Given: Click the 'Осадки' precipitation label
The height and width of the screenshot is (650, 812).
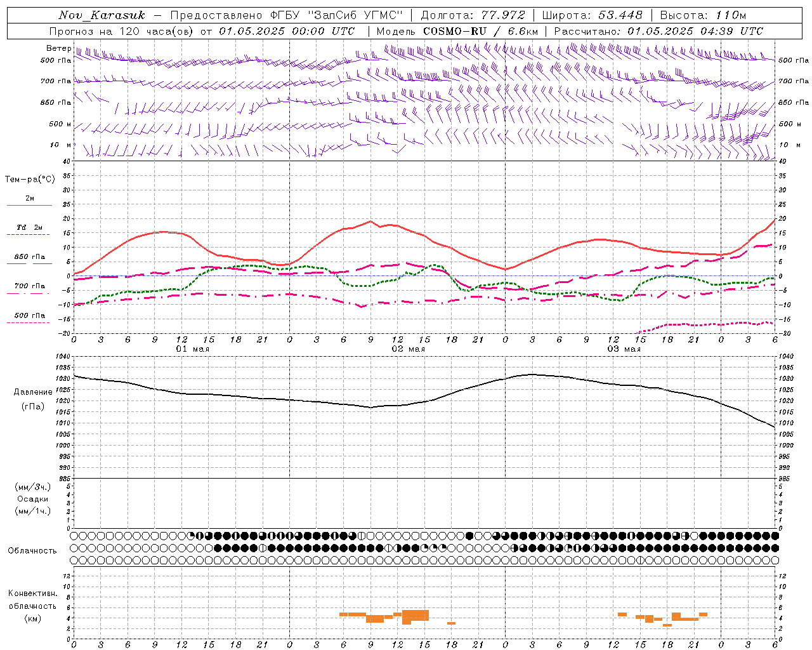Looking at the screenshot, I should [x=32, y=499].
